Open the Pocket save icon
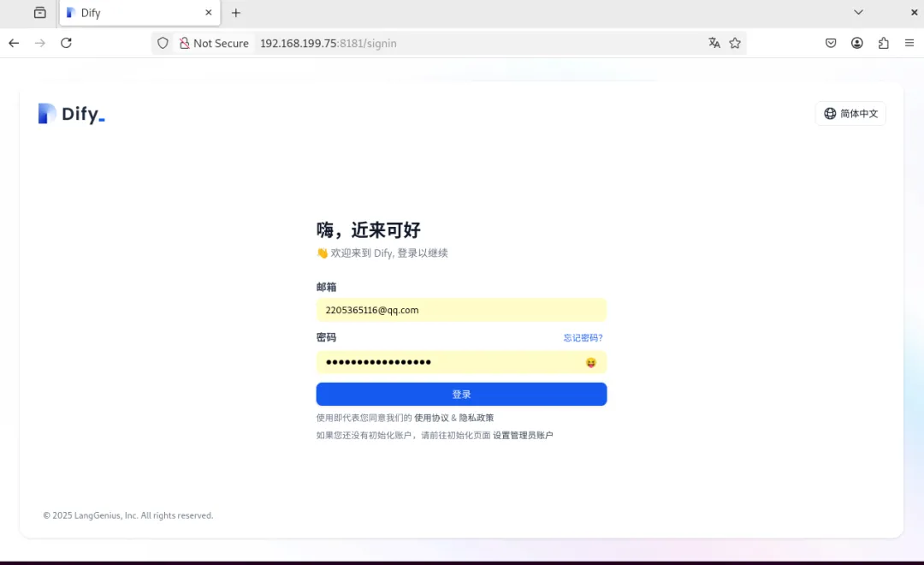The image size is (924, 565). [831, 43]
